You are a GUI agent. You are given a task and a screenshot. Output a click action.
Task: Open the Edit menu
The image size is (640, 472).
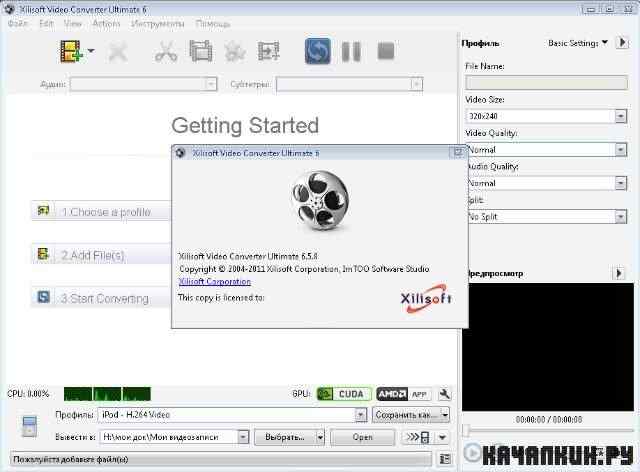[x=46, y=24]
